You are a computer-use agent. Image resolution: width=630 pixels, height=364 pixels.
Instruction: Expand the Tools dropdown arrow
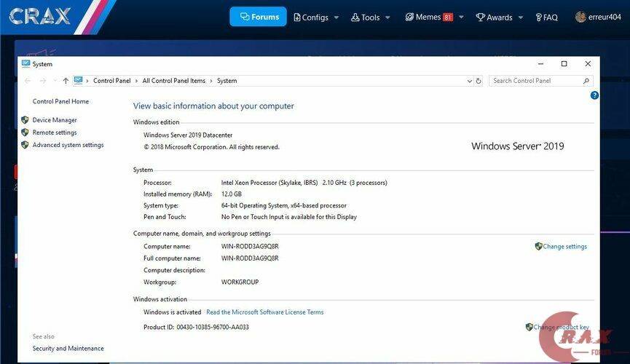(x=387, y=17)
